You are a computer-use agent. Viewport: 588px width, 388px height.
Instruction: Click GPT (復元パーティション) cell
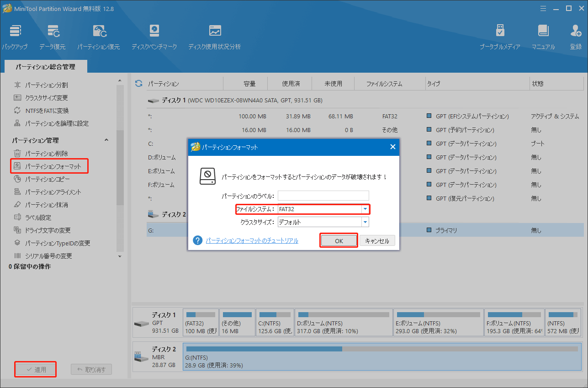(465, 198)
